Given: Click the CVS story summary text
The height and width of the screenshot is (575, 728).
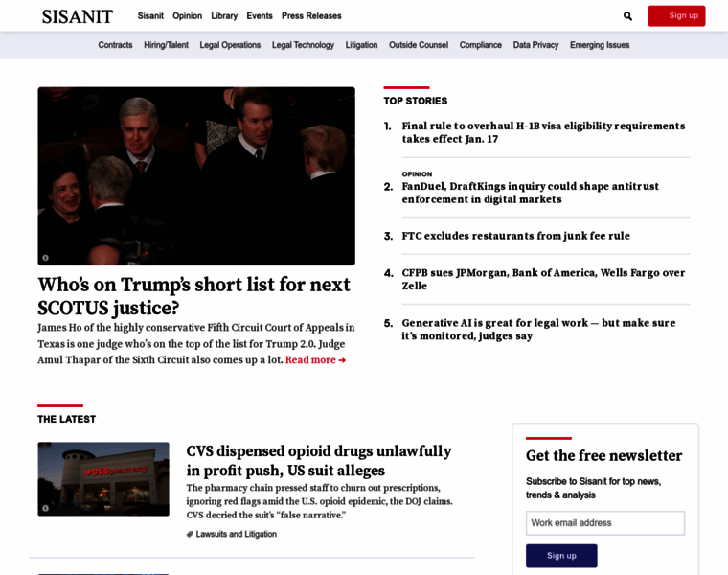Looking at the screenshot, I should click(x=319, y=501).
